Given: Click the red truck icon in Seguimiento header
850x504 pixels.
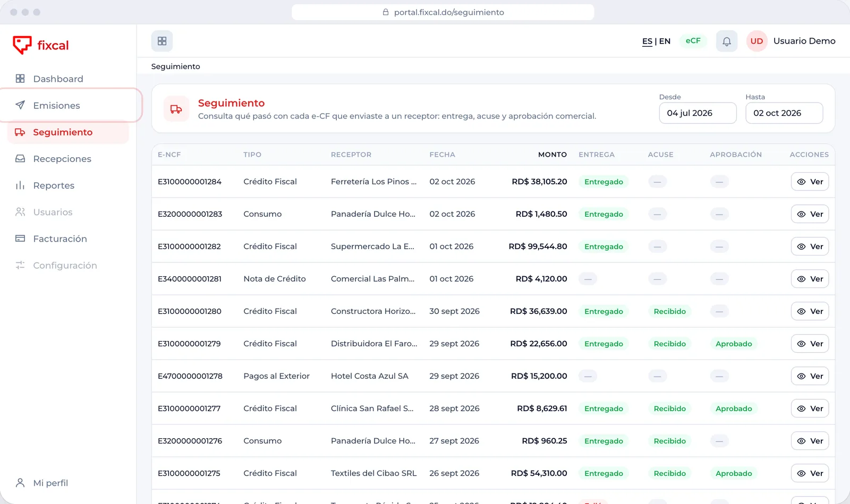Looking at the screenshot, I should point(176,109).
